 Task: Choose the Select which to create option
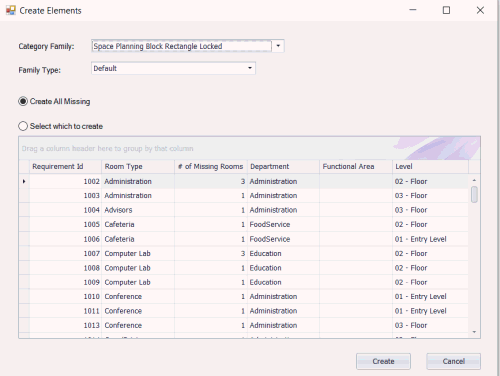click(x=23, y=126)
